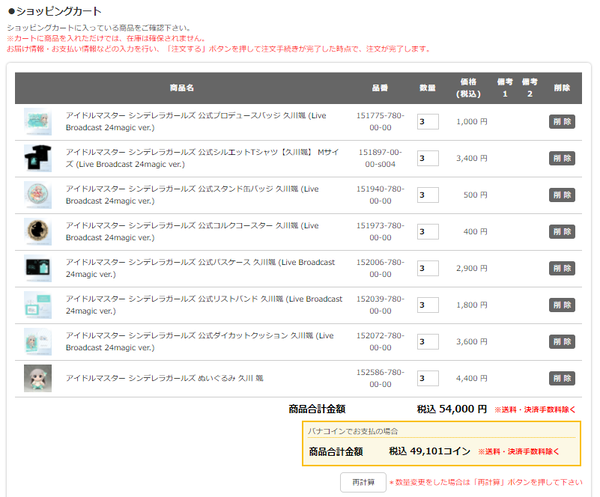Click item code 151897-00-00-s004

click(x=380, y=158)
